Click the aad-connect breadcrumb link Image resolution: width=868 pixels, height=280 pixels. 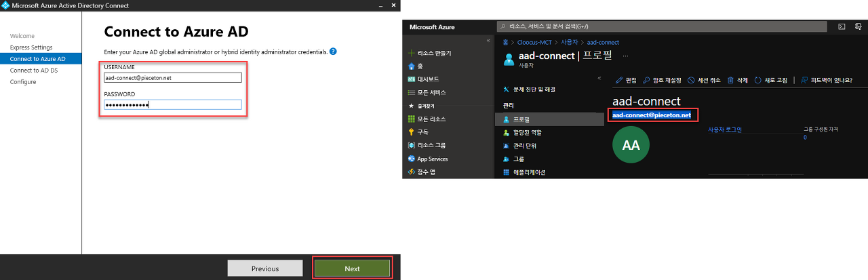[603, 42]
